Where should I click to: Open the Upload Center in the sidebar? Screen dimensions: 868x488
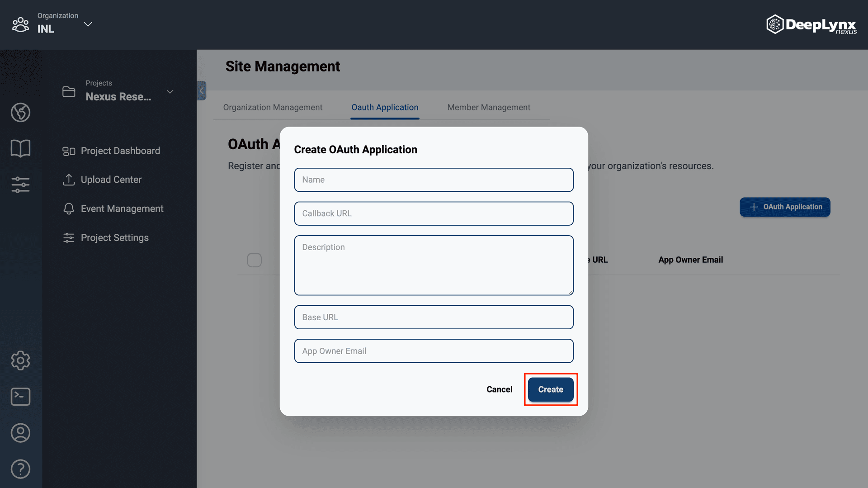point(111,180)
